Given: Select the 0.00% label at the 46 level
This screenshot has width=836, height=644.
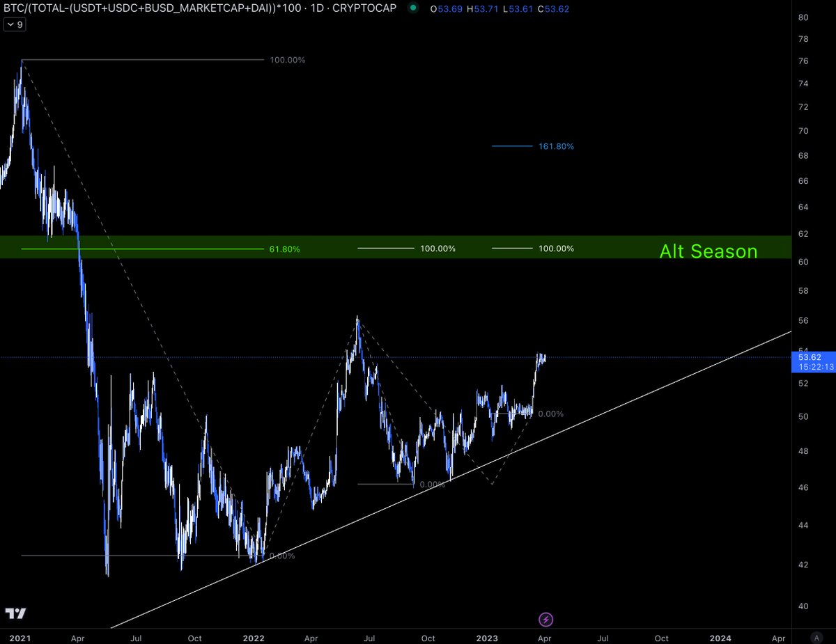Looking at the screenshot, I should coord(433,485).
